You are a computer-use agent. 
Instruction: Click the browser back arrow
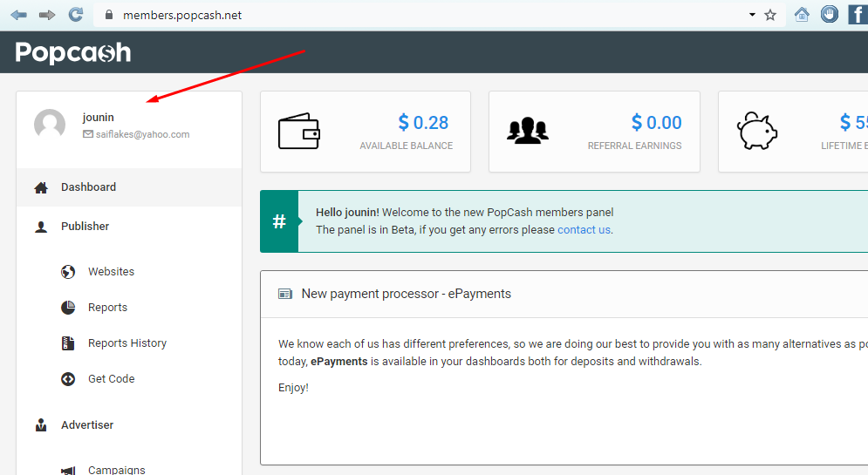click(19, 15)
